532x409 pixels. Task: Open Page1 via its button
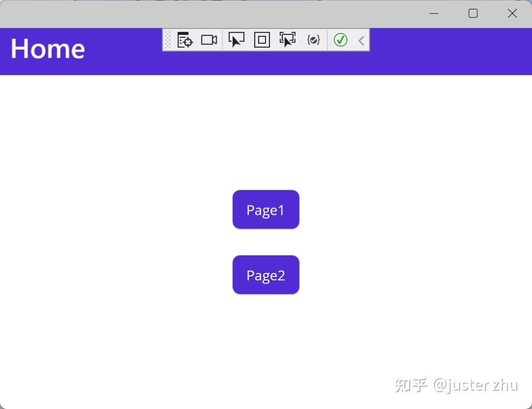[x=266, y=210]
